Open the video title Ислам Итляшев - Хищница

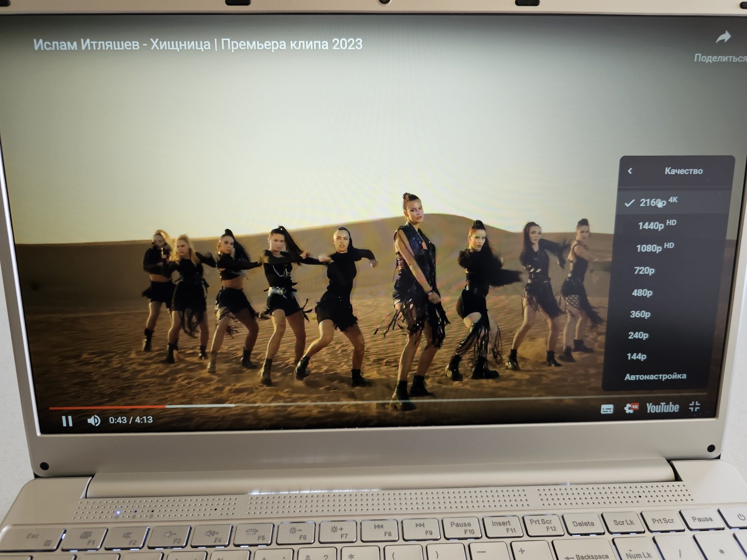(x=198, y=44)
